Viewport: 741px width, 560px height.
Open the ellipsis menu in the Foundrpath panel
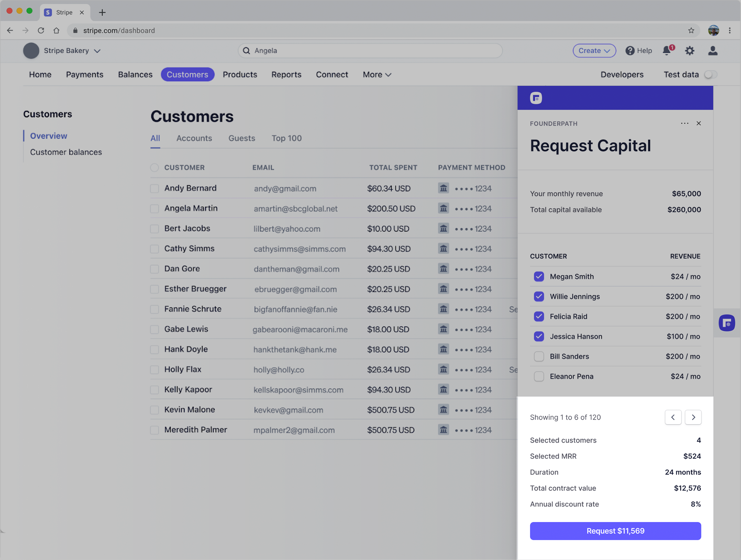point(685,123)
